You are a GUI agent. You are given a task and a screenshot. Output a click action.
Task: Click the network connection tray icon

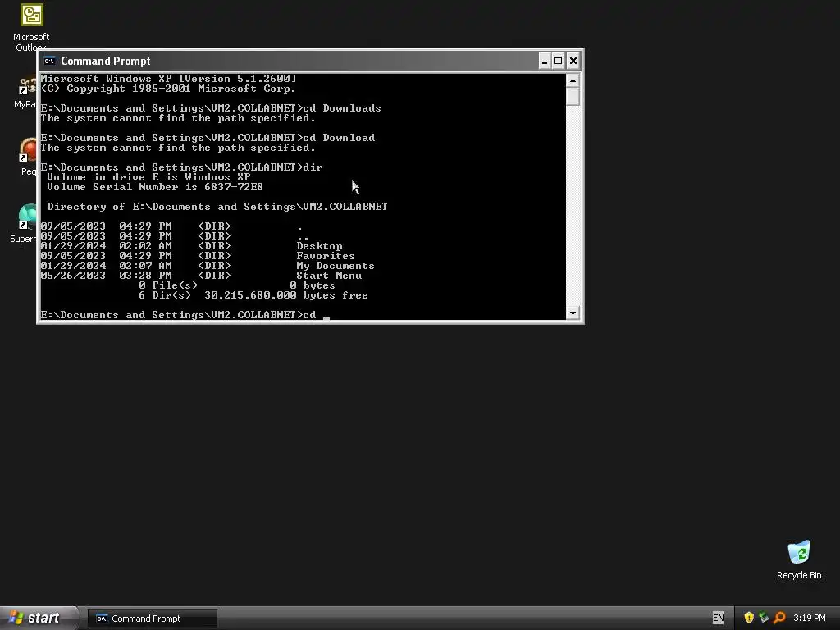coord(764,618)
